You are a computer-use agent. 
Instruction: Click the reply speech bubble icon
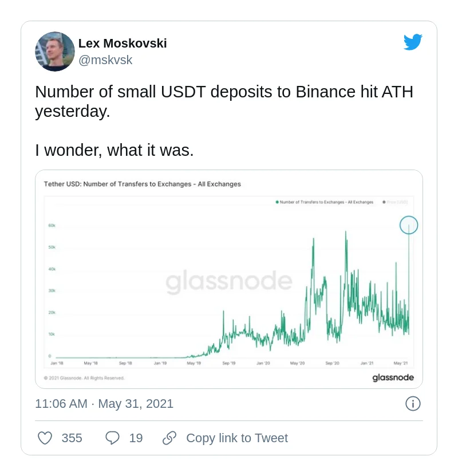tap(112, 438)
